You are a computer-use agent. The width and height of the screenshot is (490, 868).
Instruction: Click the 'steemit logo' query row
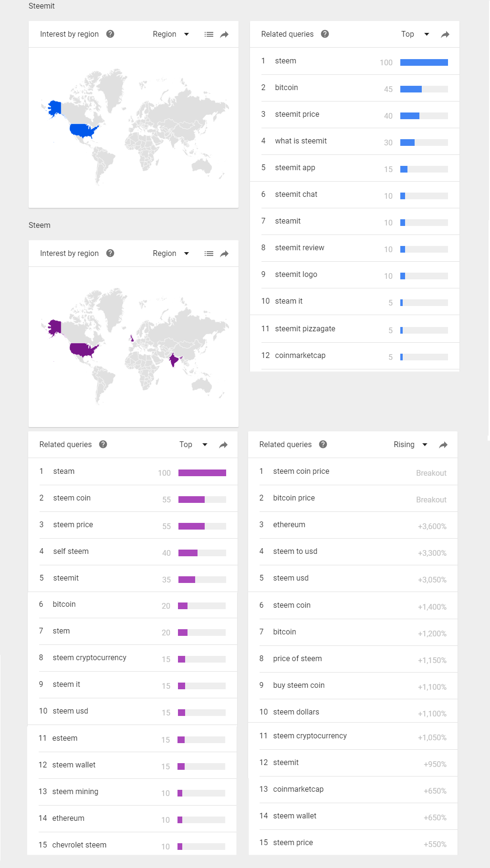click(x=354, y=275)
